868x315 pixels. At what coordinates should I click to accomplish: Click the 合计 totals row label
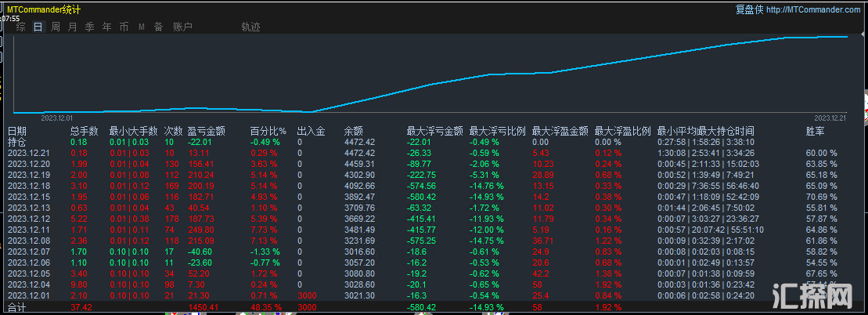click(17, 307)
